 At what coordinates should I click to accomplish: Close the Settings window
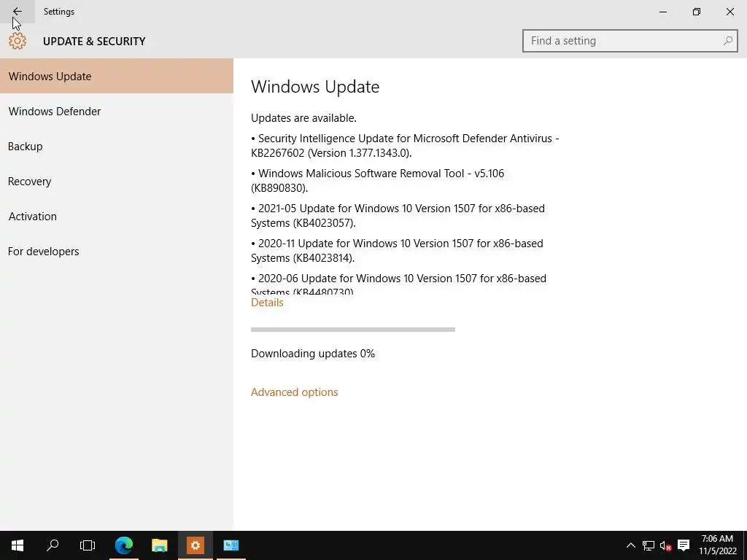[729, 12]
